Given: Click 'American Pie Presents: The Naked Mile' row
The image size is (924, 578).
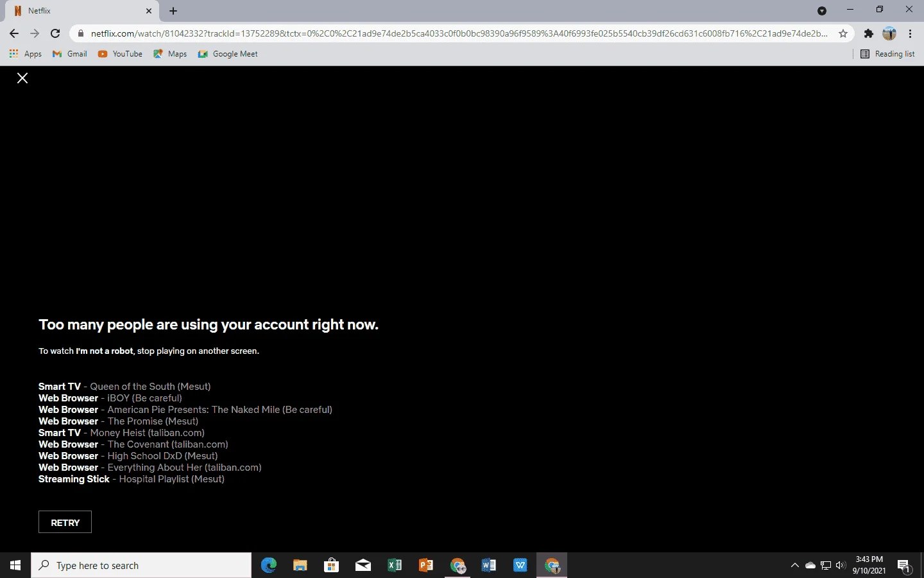Looking at the screenshot, I should [185, 410].
